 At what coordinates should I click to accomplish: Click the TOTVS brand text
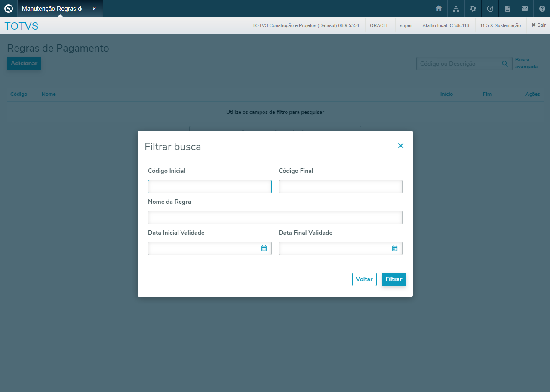[x=22, y=26]
